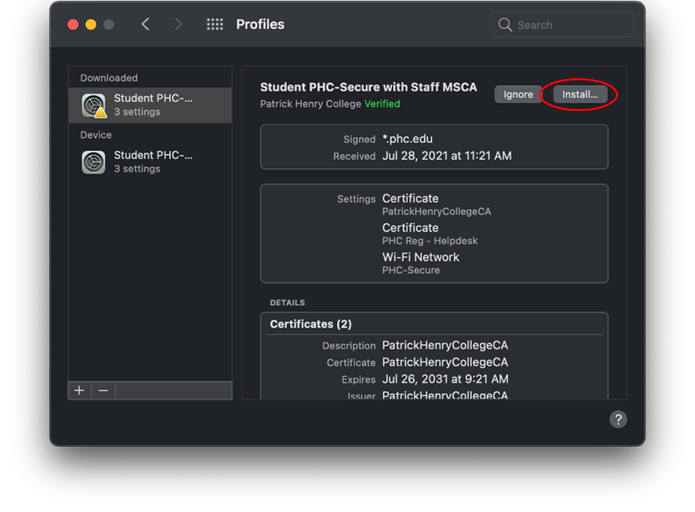Viewport: 695px width, 512px height.
Task: Click the back navigation arrow
Action: coord(145,24)
